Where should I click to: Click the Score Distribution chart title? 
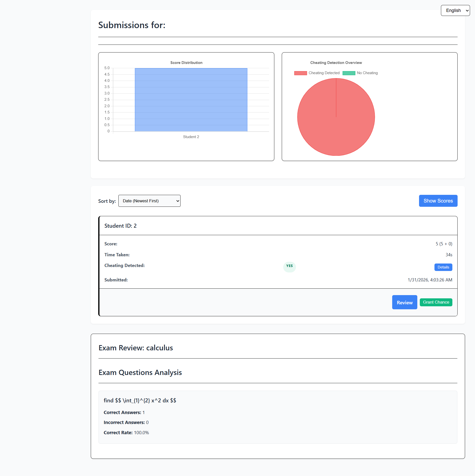(186, 63)
